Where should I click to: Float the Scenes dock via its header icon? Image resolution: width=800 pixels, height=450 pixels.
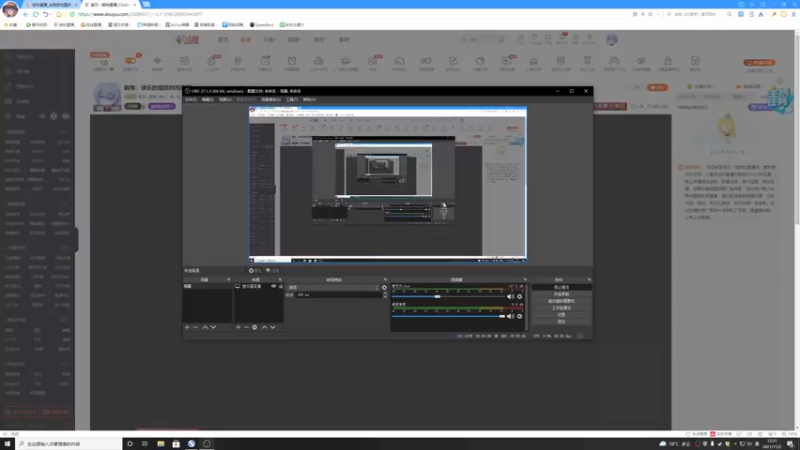pyautogui.click(x=229, y=280)
